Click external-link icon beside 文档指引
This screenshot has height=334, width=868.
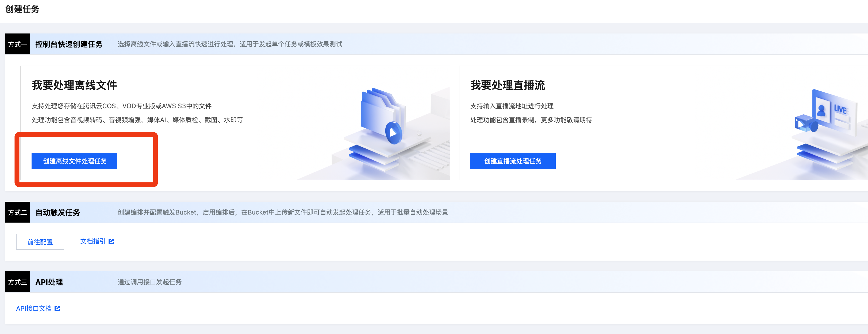pos(111,241)
